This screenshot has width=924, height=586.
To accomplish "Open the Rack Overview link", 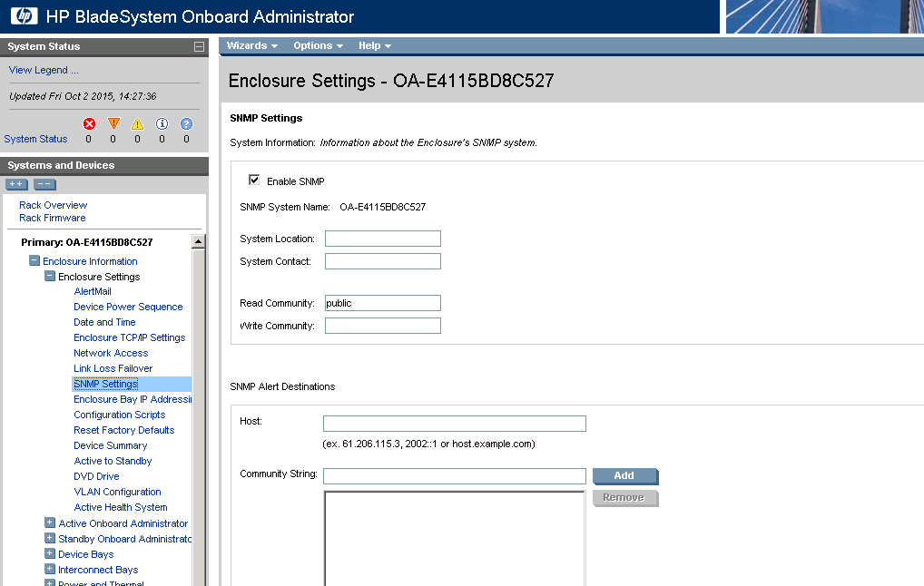I will pos(53,205).
